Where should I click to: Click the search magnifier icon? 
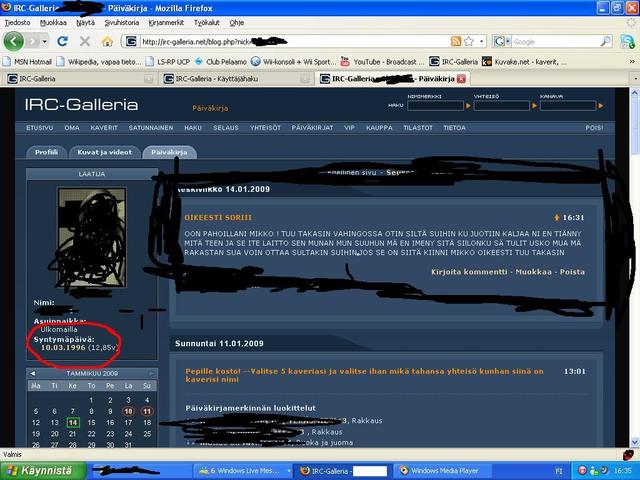click(x=611, y=42)
